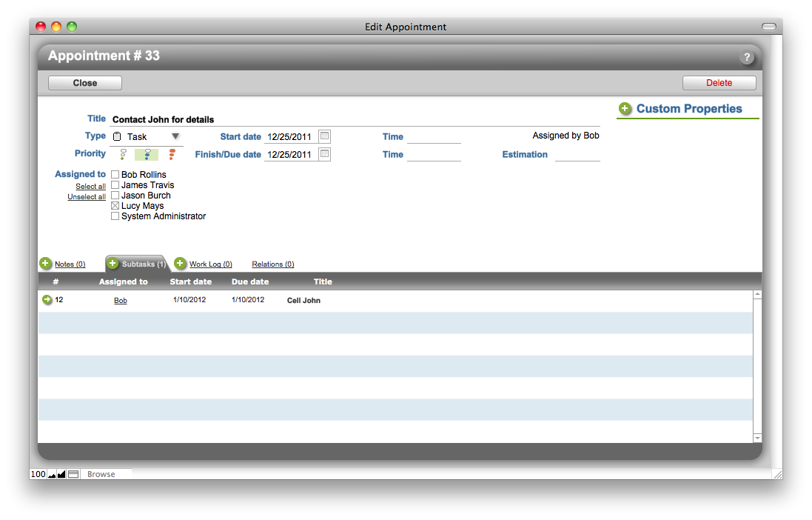Set priority to low (gray icon)
Viewport: 812px width, 520px height.
(x=123, y=154)
